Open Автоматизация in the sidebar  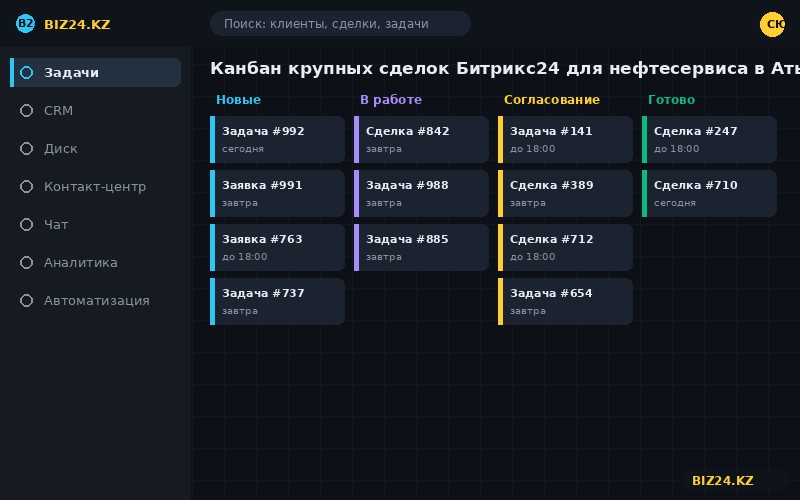pos(95,301)
